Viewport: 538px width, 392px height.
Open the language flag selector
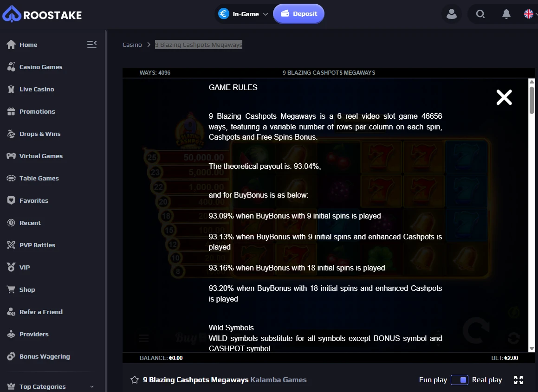point(530,14)
